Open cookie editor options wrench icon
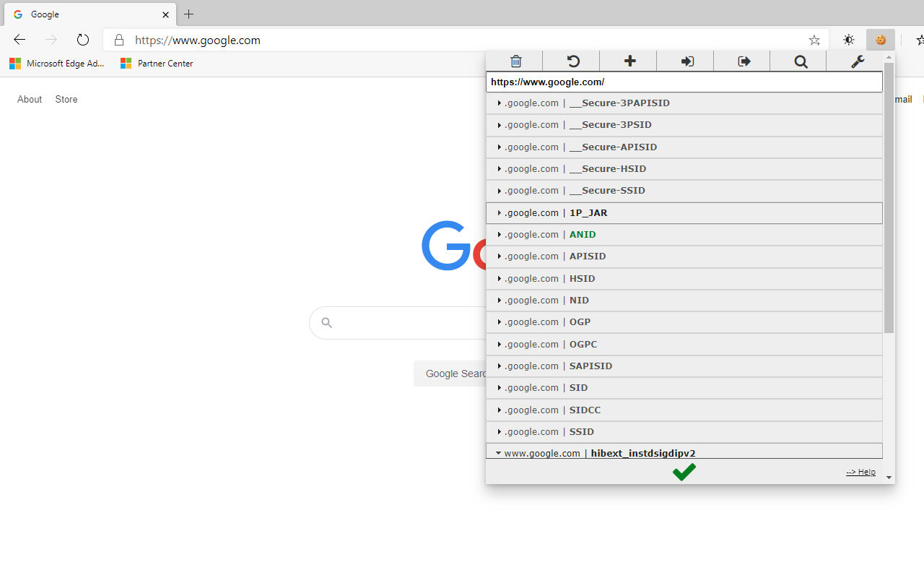Screen dimensions: 924x578 pyautogui.click(x=857, y=61)
